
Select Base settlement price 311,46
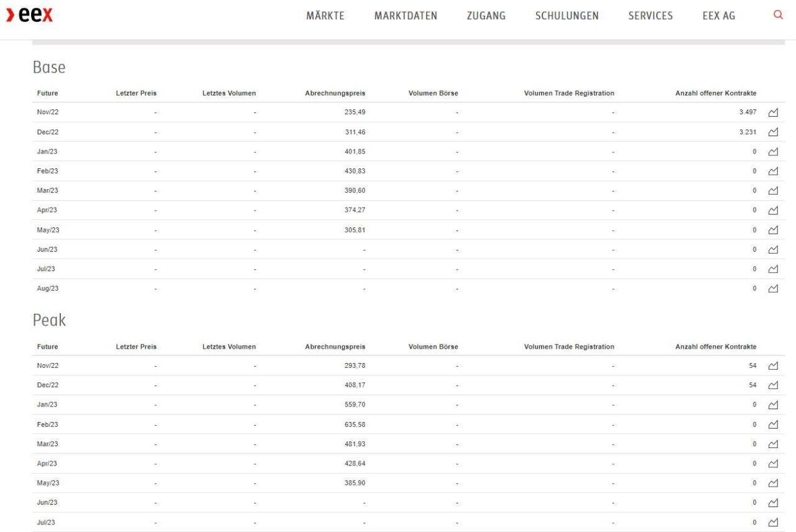(x=355, y=132)
